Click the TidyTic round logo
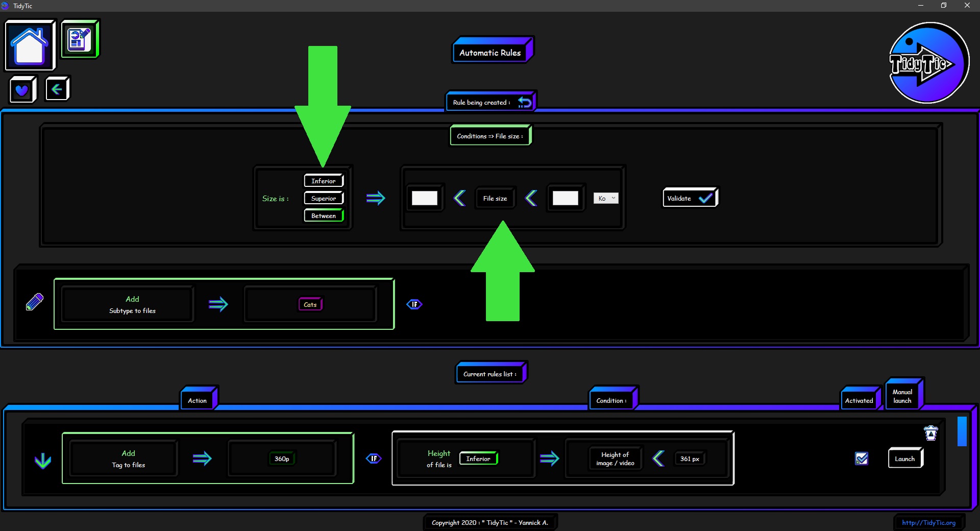 click(928, 63)
